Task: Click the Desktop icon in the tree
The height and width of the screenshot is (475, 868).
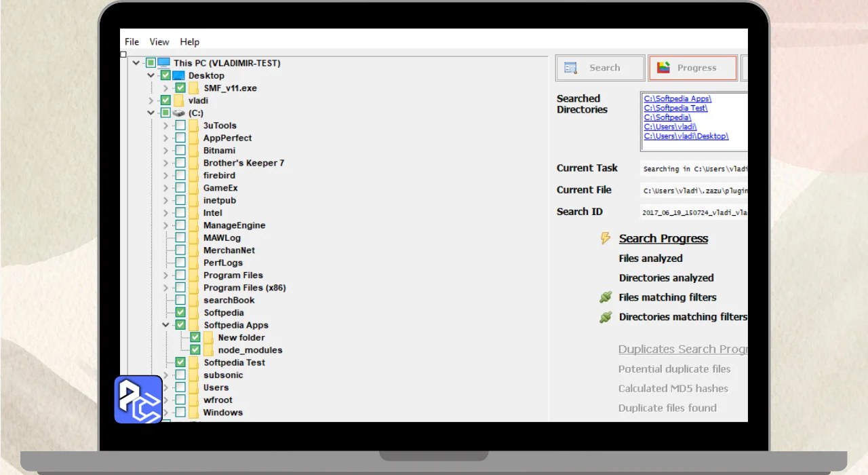Action: click(x=178, y=75)
